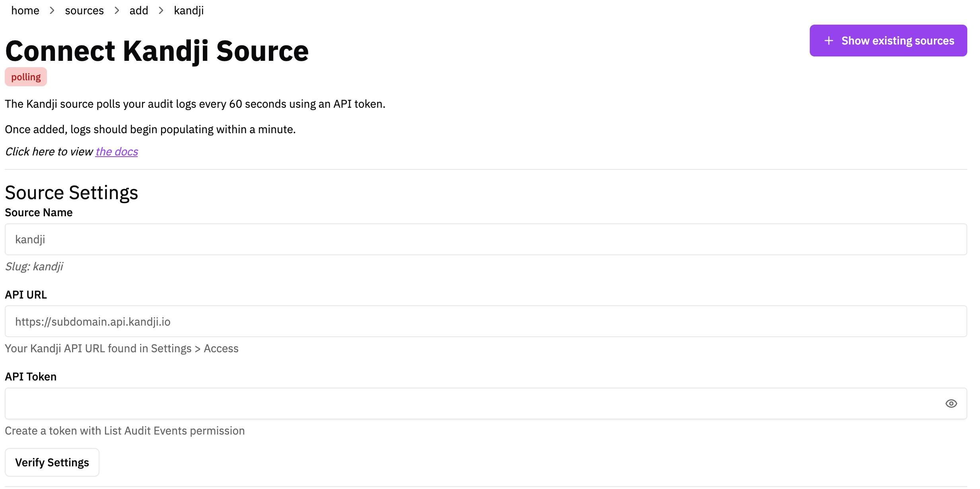Click the chevron separator after home

[52, 11]
